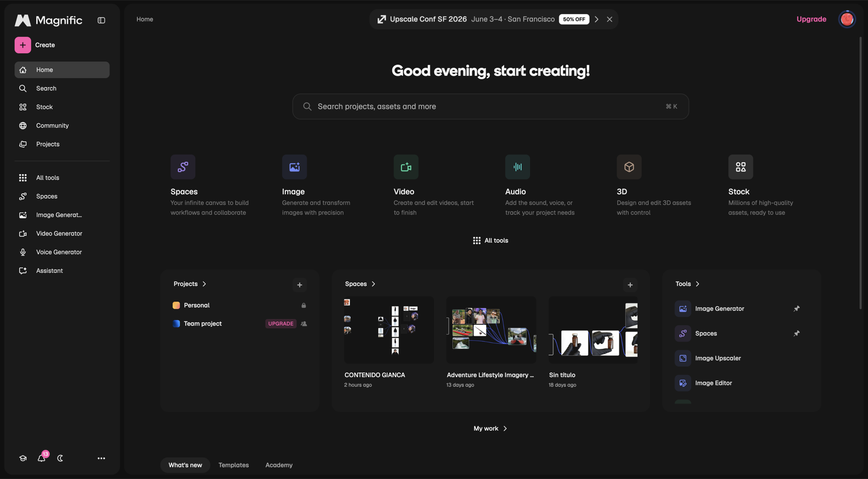Click the Image Generator sidebar icon
This screenshot has width=868, height=479.
pyautogui.click(x=23, y=215)
